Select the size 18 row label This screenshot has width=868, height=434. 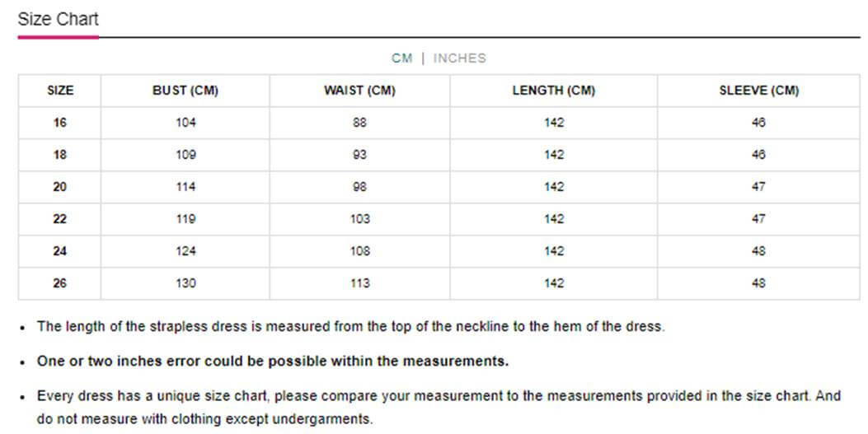[x=60, y=155]
